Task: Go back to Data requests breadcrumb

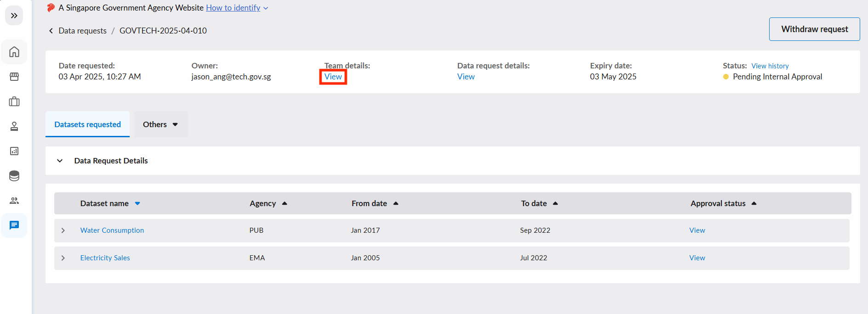Action: (x=82, y=31)
